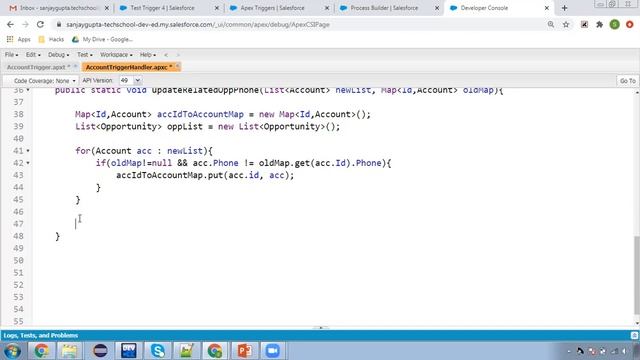Close the Apex Triggers browser tab
Viewport: 640px width, 360px height.
coord(327,8)
